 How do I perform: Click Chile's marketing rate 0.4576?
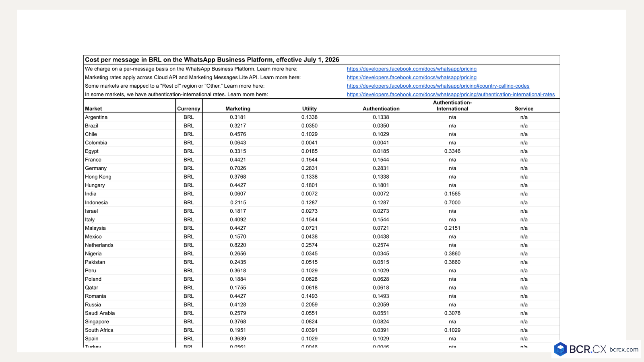tap(238, 134)
